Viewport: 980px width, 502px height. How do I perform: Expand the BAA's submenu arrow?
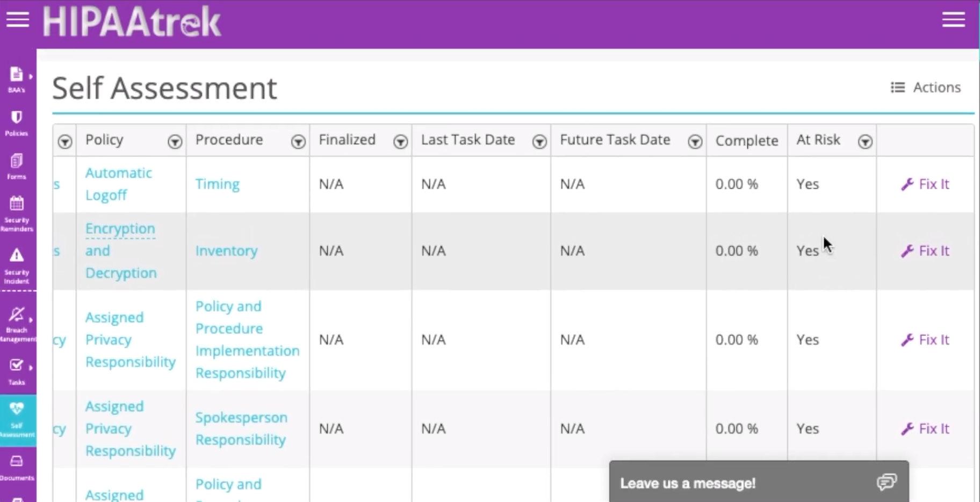click(31, 76)
